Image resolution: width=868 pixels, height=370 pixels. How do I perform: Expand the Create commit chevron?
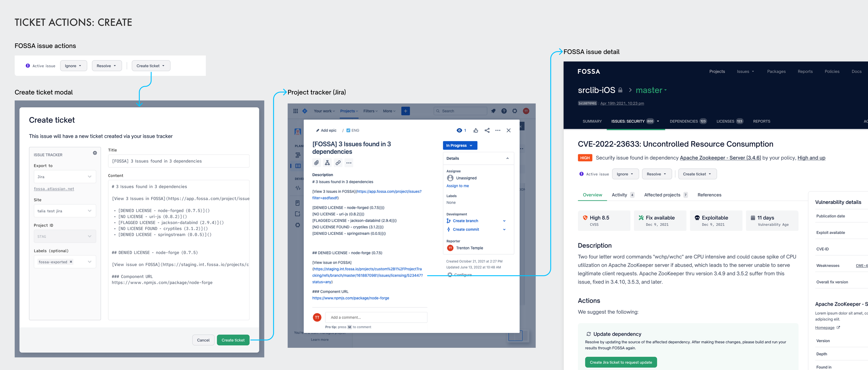(504, 230)
